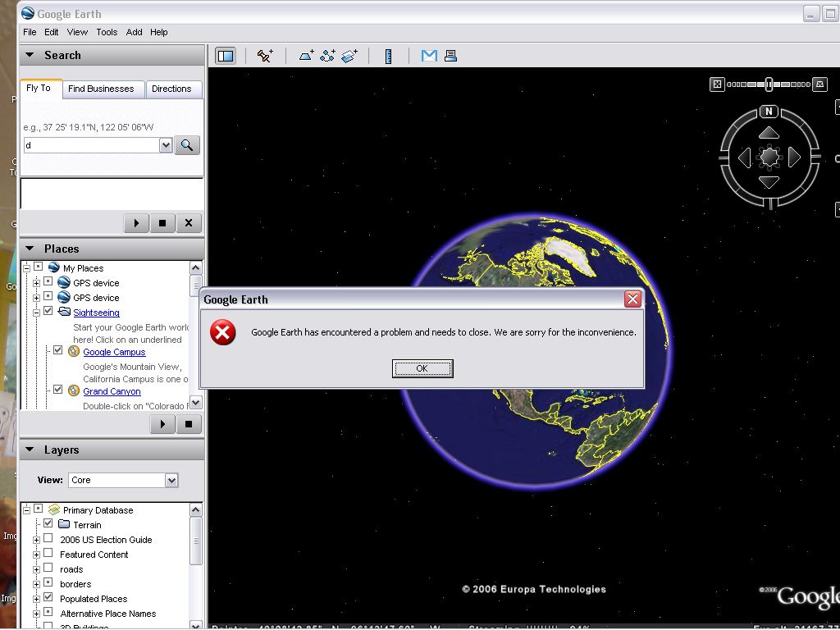Toggle the sidebar panel toolbar button
This screenshot has height=630, width=840.
pos(226,56)
